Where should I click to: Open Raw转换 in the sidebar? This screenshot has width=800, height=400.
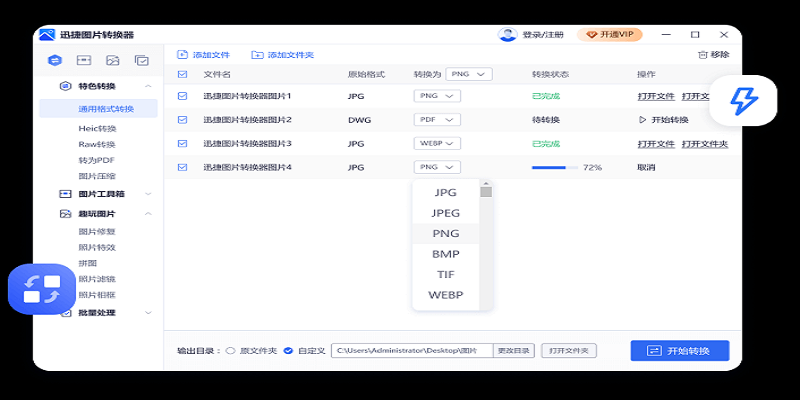click(x=97, y=144)
